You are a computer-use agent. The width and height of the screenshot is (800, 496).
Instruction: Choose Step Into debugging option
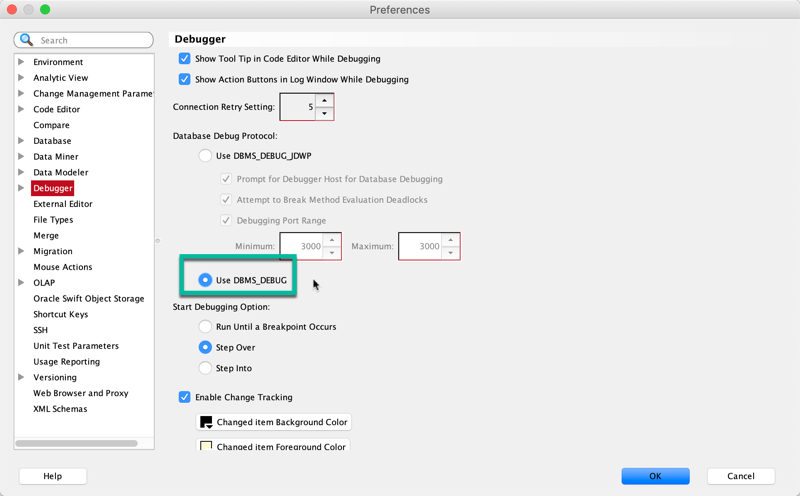pos(205,368)
